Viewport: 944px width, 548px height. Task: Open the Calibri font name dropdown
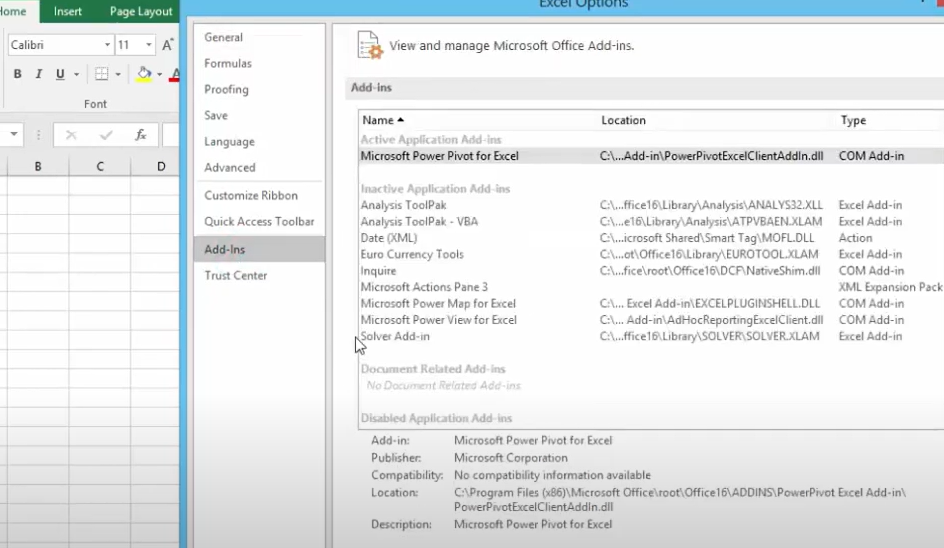(x=107, y=45)
